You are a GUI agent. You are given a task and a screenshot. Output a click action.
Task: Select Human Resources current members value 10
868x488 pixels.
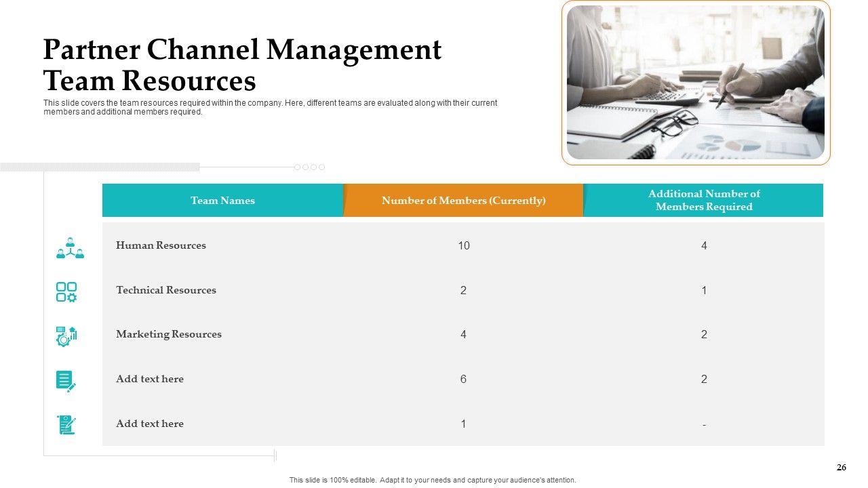point(464,246)
